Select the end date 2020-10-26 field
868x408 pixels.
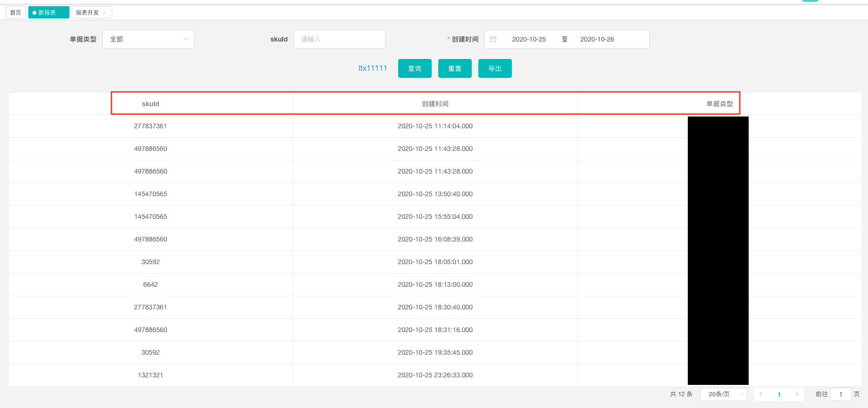597,39
